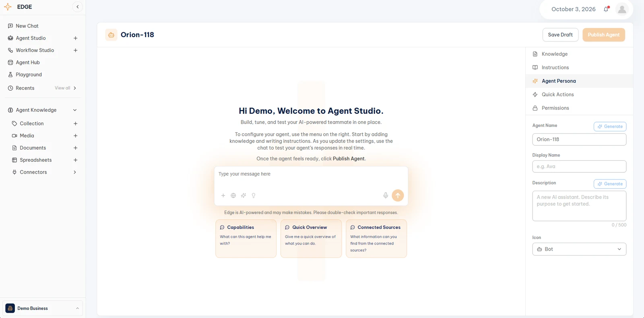Expand the Connectors item
The image size is (644, 318).
[75, 172]
